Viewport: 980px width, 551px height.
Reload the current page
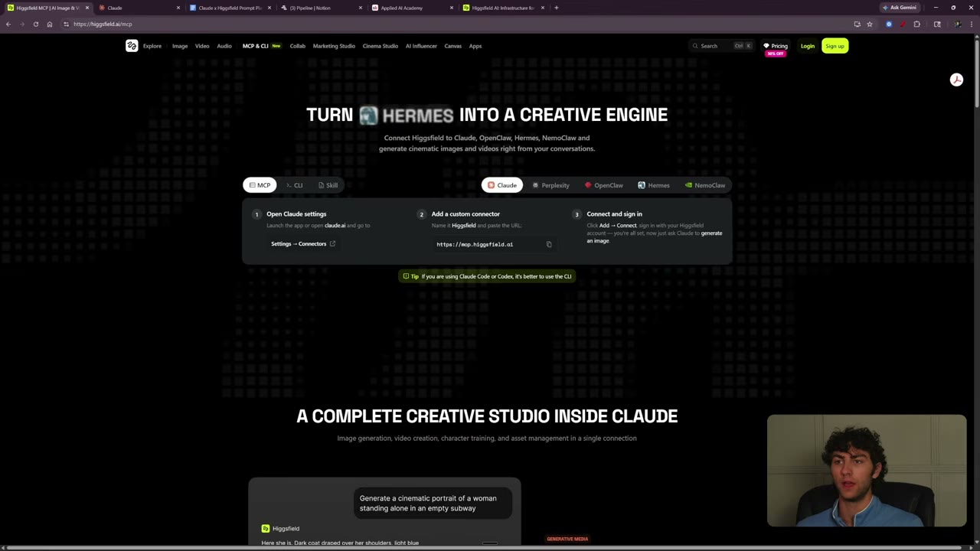coord(35,24)
